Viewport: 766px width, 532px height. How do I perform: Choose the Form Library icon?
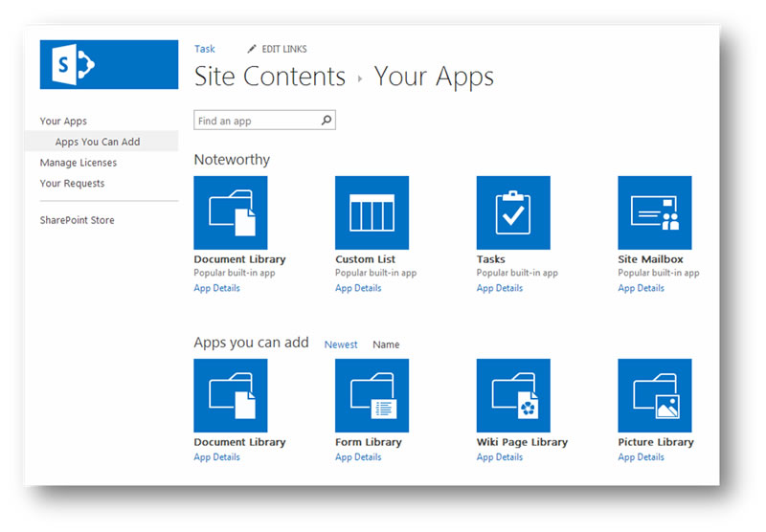pyautogui.click(x=372, y=395)
